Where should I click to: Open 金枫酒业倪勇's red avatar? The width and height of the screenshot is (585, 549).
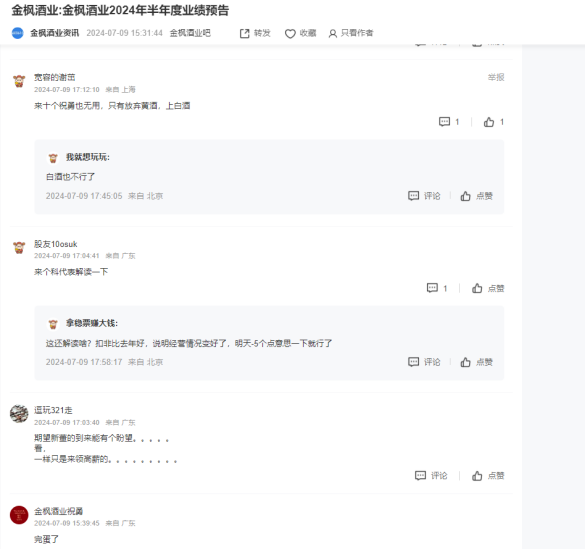tap(19, 515)
